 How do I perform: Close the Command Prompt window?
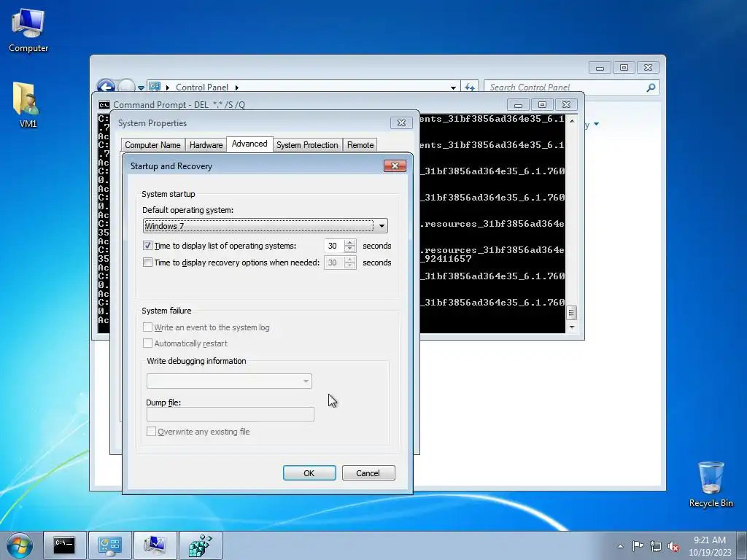click(x=566, y=105)
